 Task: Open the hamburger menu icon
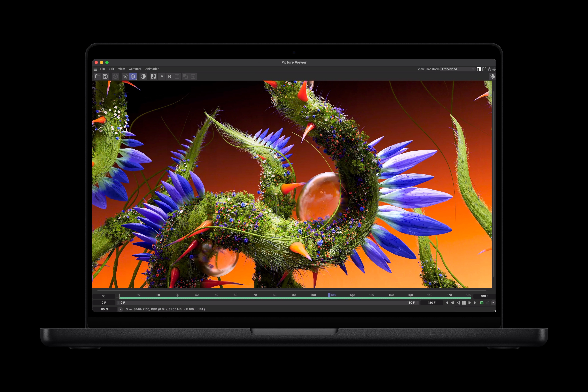tap(95, 69)
